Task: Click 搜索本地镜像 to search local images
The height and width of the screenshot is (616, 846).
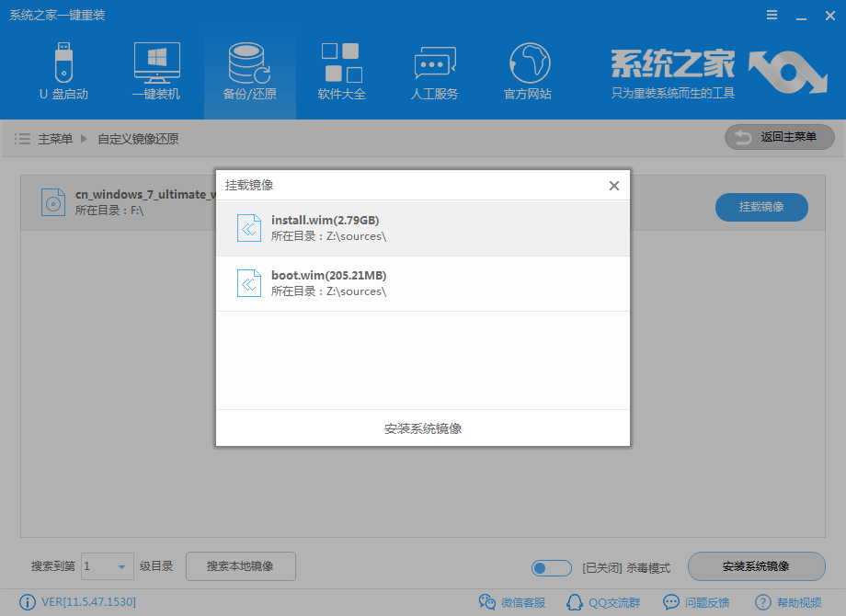Action: point(240,566)
